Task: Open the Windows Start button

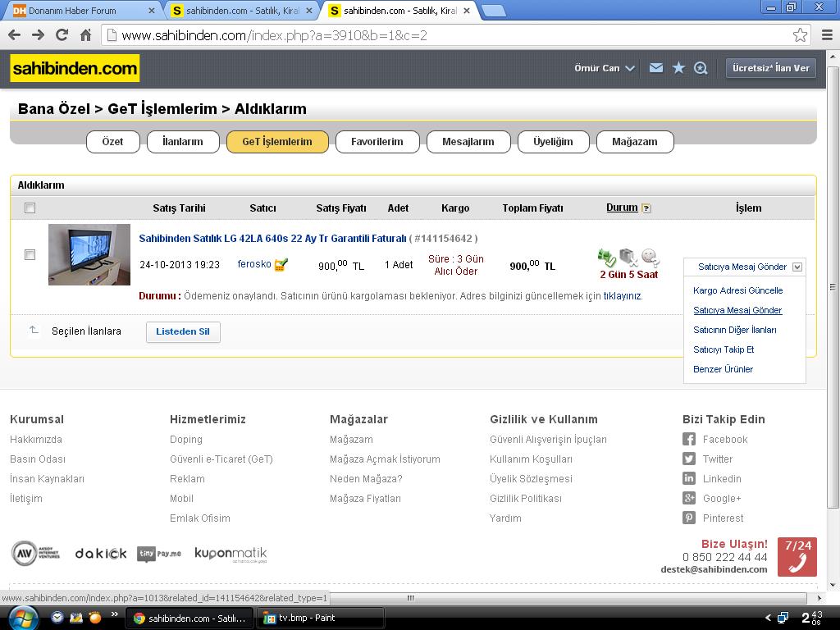Action: 22,619
